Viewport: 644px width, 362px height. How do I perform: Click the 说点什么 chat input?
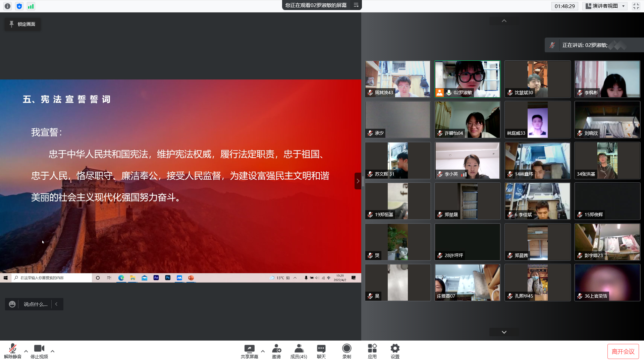click(36, 304)
